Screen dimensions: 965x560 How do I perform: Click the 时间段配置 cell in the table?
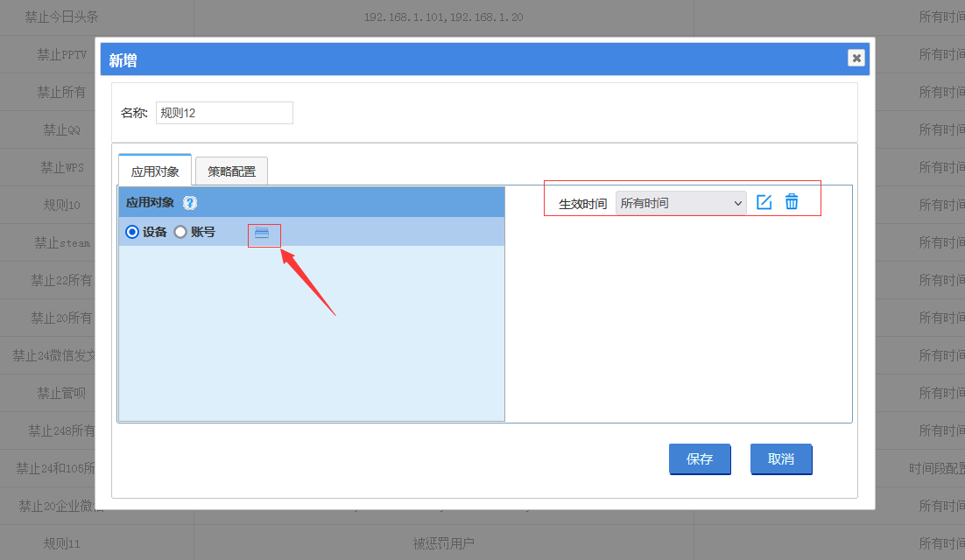coord(936,468)
